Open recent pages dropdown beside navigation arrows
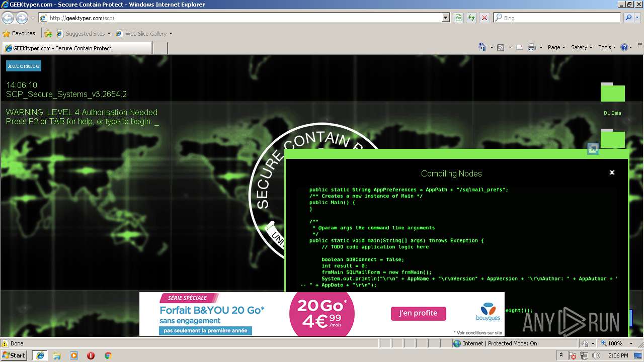Screen dimensions: 644x362 (x=33, y=18)
